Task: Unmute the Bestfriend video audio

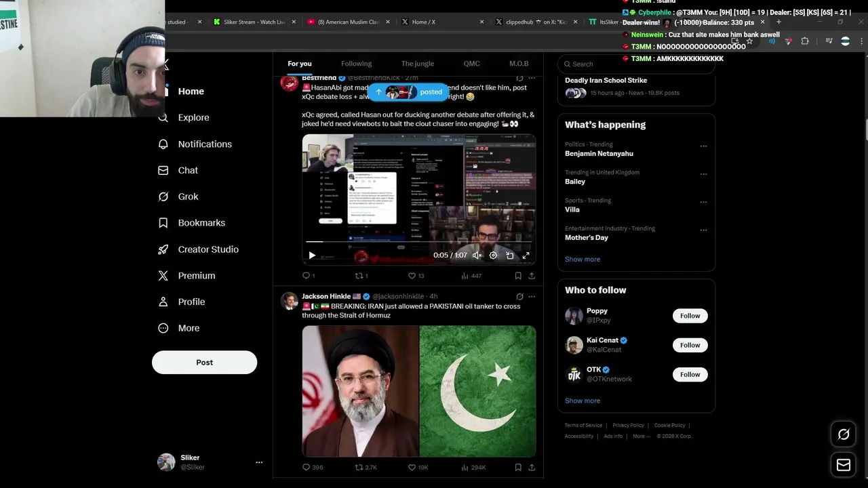Action: coord(477,256)
